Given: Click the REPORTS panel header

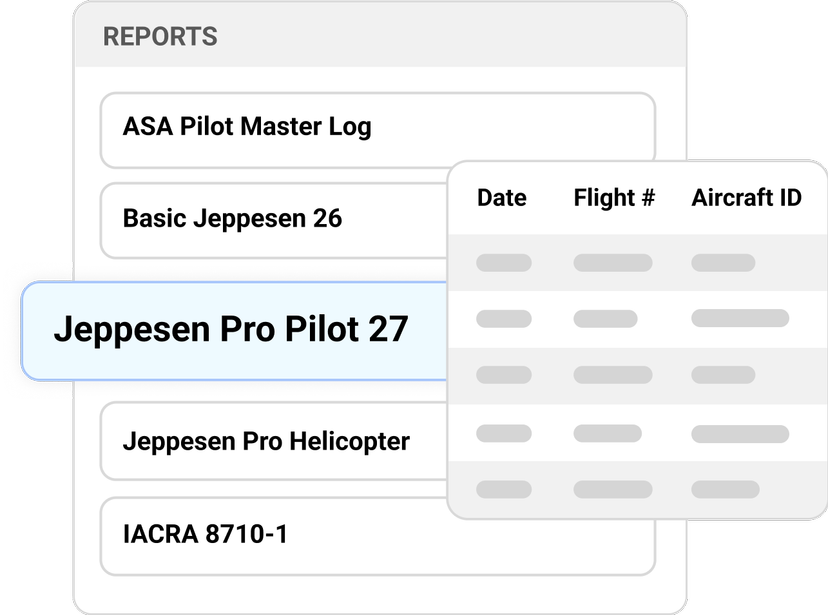Looking at the screenshot, I should click(x=160, y=38).
